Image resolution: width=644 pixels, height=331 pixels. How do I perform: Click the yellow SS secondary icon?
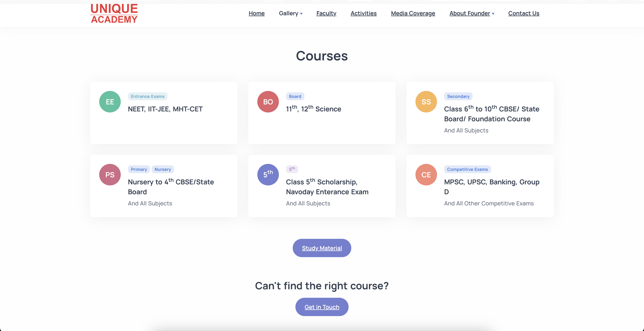coord(426,102)
